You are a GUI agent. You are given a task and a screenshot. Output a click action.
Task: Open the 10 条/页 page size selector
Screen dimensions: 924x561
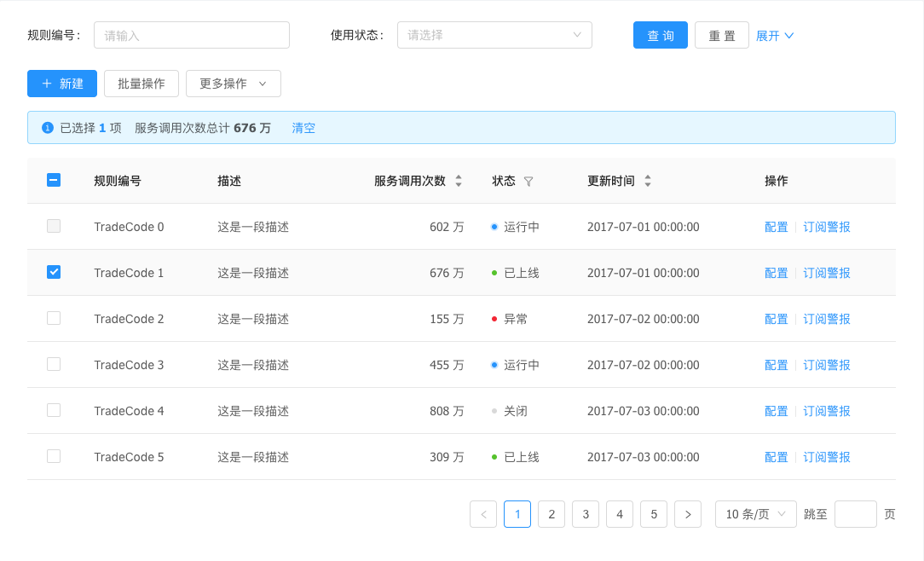click(755, 514)
